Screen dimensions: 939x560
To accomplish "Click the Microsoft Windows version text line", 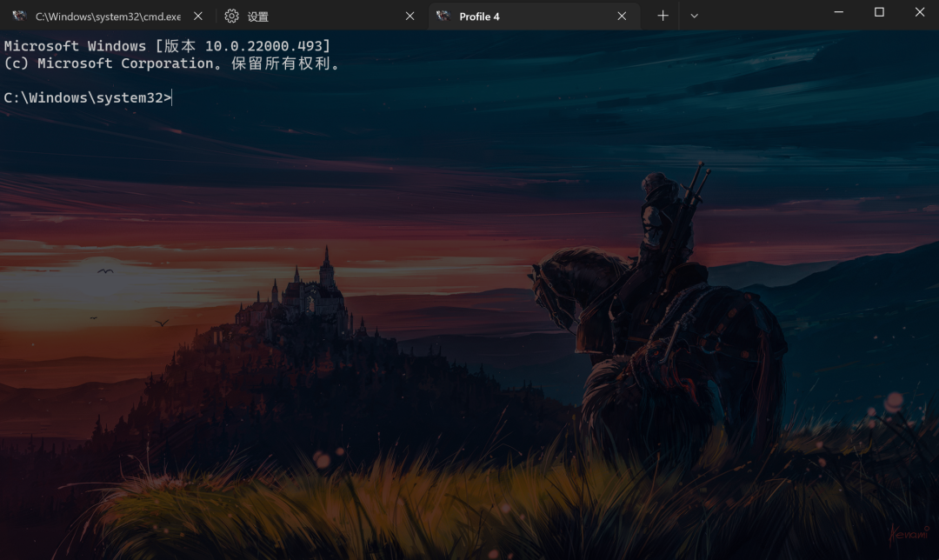I will 167,46.
